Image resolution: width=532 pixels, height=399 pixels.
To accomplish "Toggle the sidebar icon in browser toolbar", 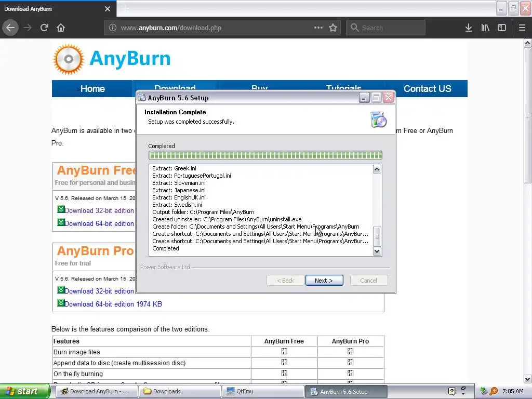I will (x=502, y=28).
